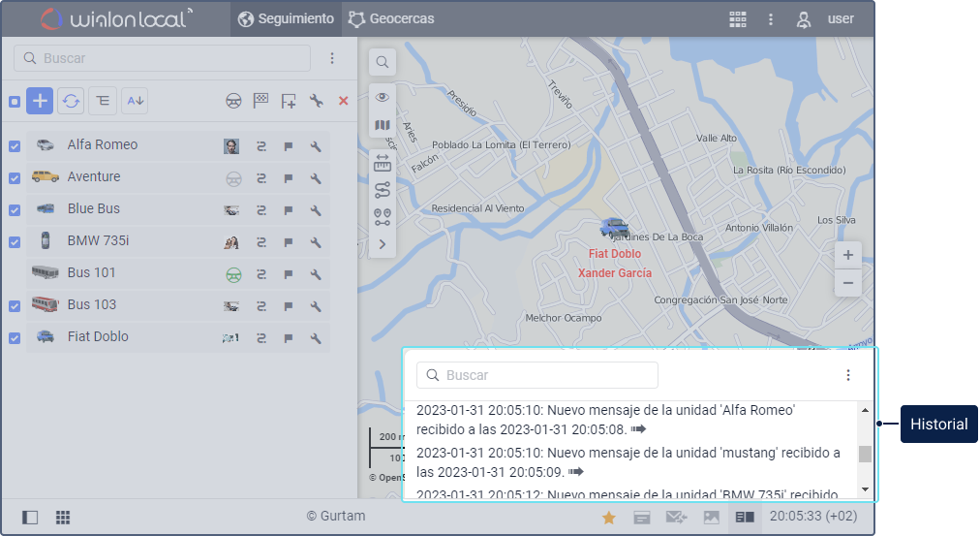The width and height of the screenshot is (980, 536).
Task: Click the driver steering-wheel column icon
Action: 233,101
